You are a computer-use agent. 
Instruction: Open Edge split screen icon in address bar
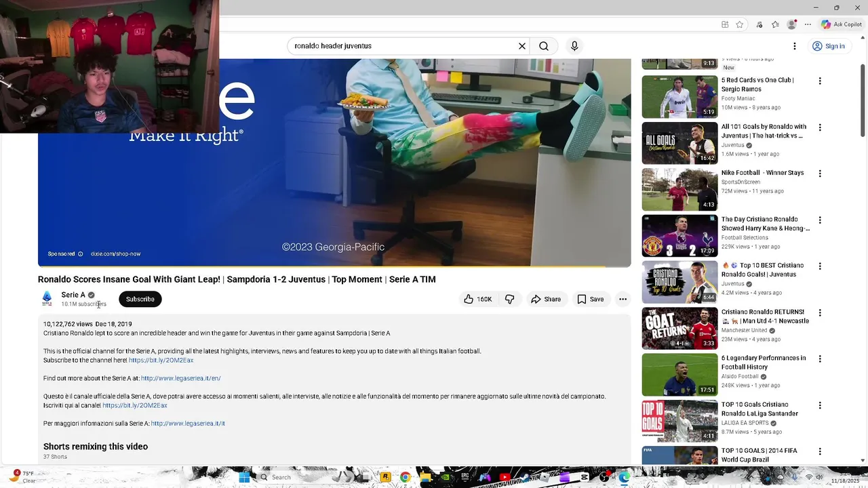pos(725,24)
